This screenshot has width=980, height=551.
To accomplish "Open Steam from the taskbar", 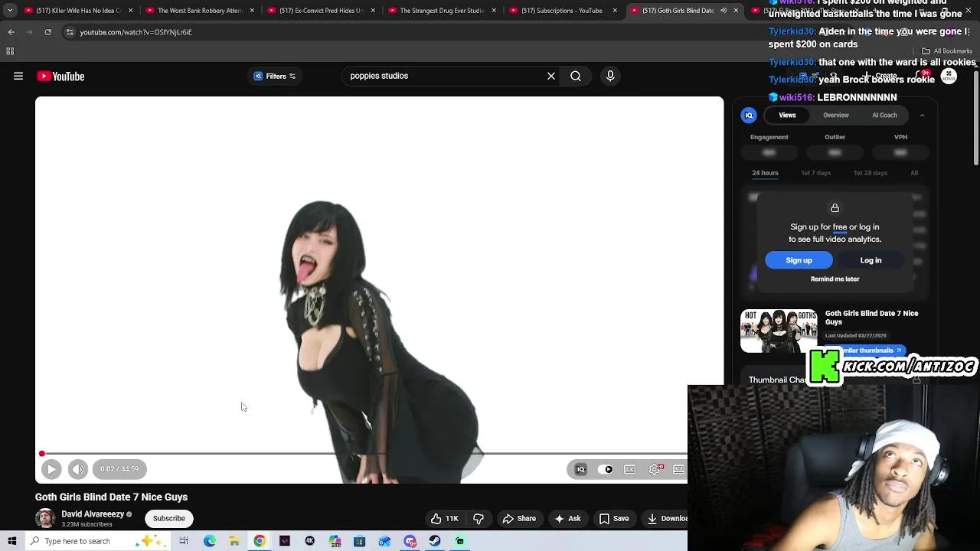I will [x=435, y=541].
